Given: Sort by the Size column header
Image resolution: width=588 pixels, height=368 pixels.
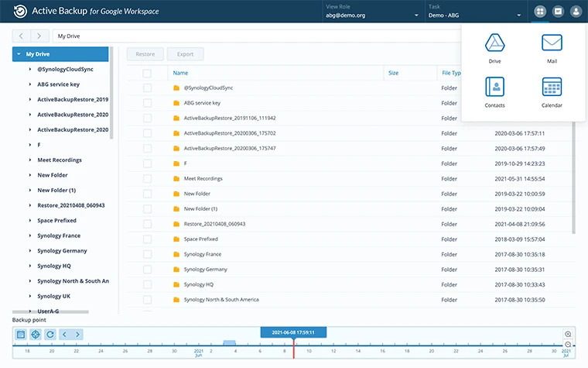Looking at the screenshot, I should point(393,73).
